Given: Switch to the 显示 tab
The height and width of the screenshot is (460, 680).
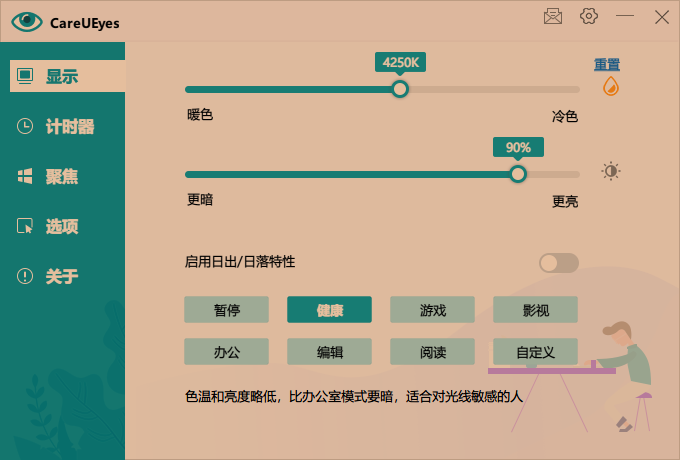Looking at the screenshot, I should pos(67,76).
